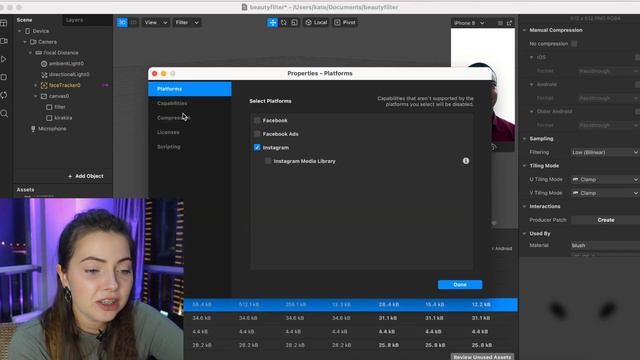This screenshot has width=640, height=360.
Task: Click the document icon in window title bar
Action: (244, 7)
